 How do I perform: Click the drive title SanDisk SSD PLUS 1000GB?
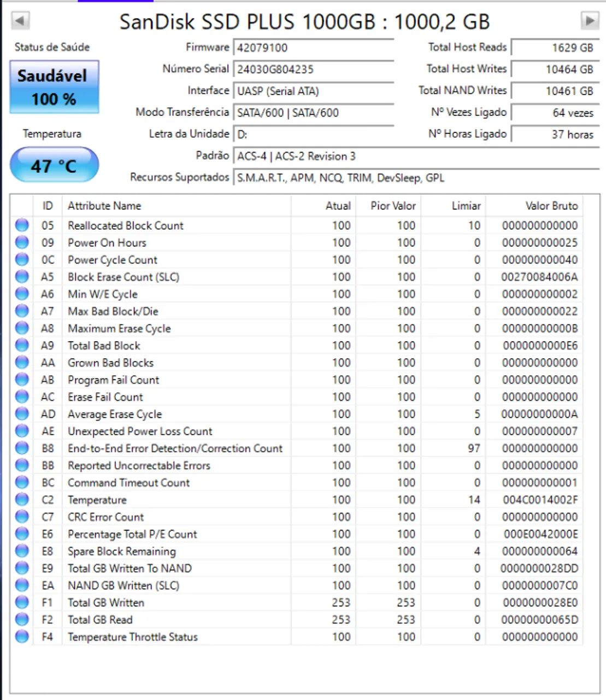[x=248, y=22]
